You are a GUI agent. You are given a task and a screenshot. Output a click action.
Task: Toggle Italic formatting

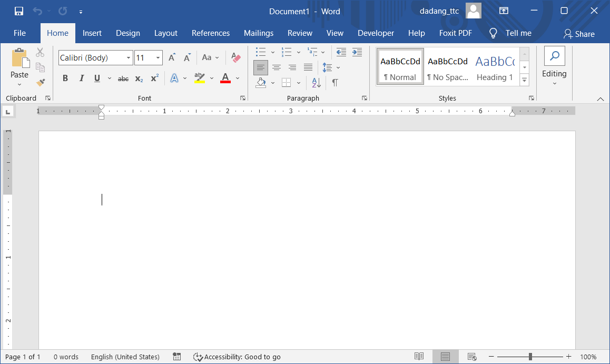click(81, 77)
